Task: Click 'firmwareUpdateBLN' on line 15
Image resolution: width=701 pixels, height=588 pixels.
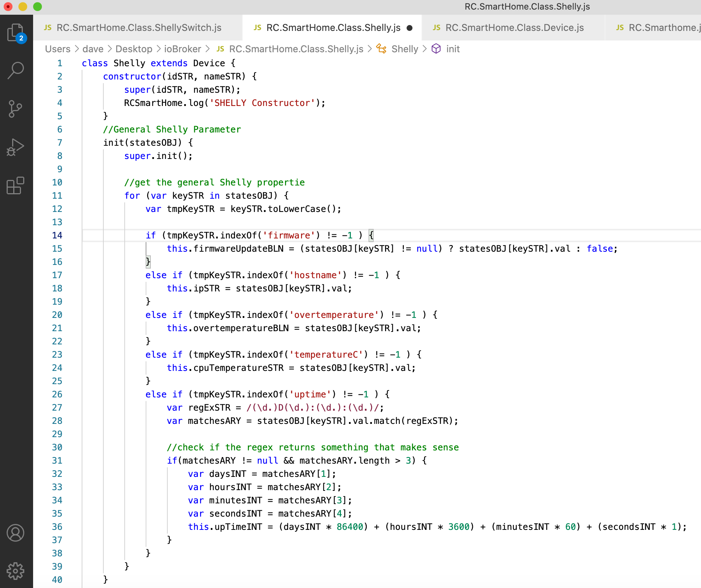Action: click(x=238, y=249)
